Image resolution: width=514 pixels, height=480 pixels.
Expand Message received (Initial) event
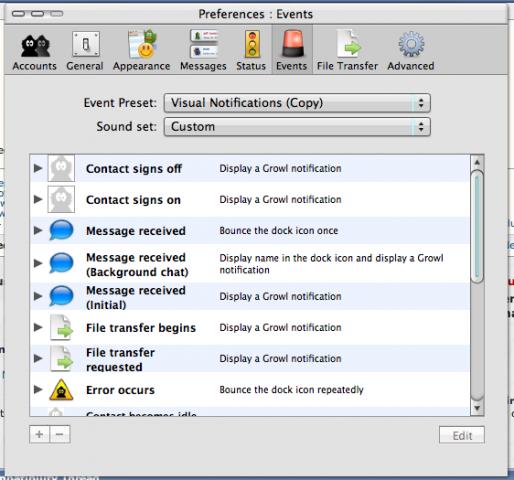coord(38,296)
